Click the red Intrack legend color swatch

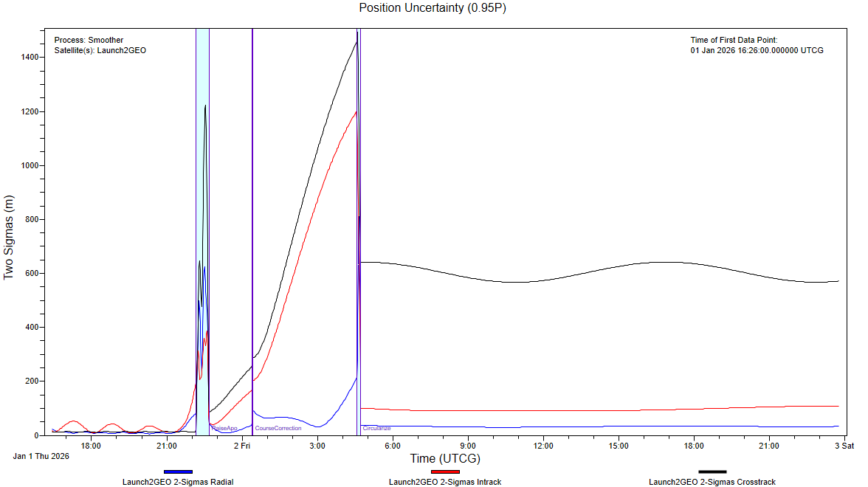[445, 472]
